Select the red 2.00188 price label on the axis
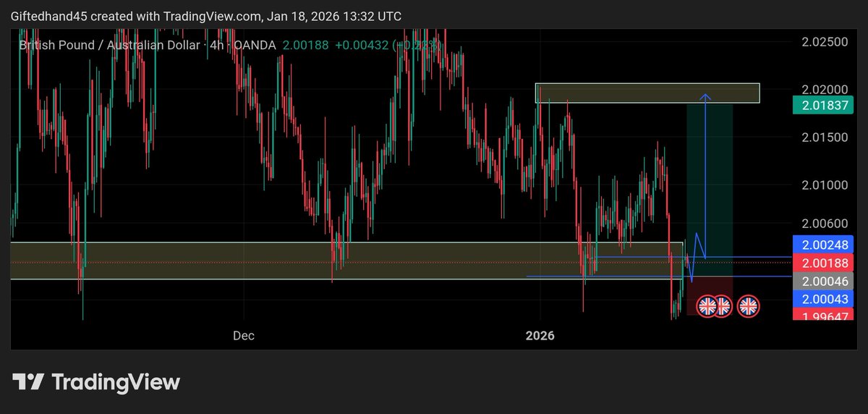Image resolution: width=868 pixels, height=414 pixels. click(823, 262)
